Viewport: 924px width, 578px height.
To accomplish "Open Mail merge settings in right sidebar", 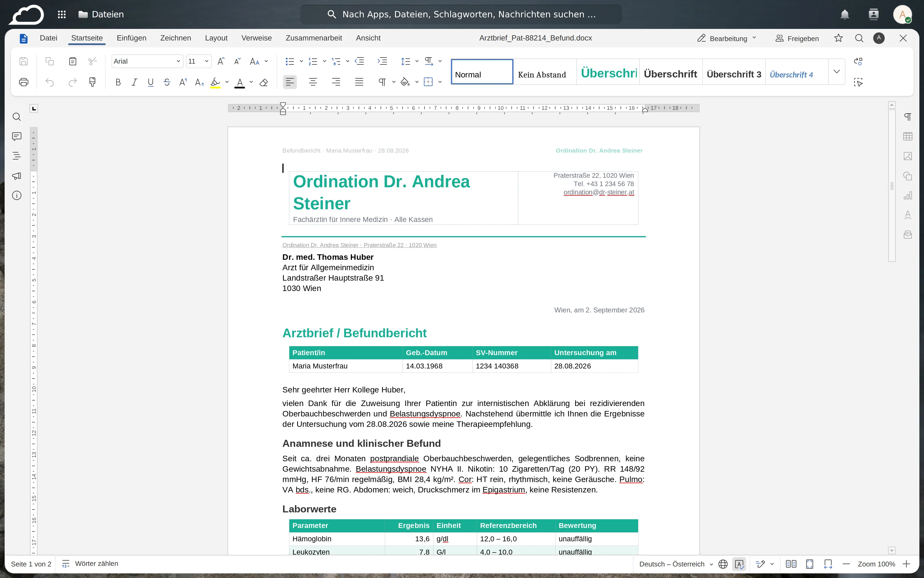I will click(908, 234).
